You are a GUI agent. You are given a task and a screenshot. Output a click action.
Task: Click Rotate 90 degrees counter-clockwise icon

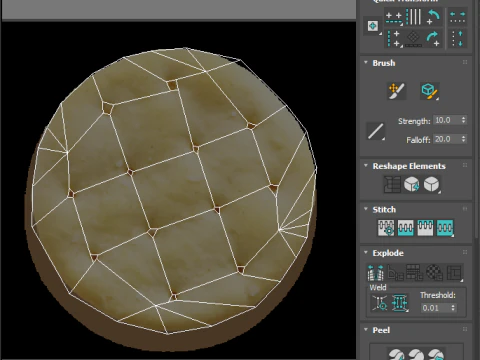[x=433, y=17]
